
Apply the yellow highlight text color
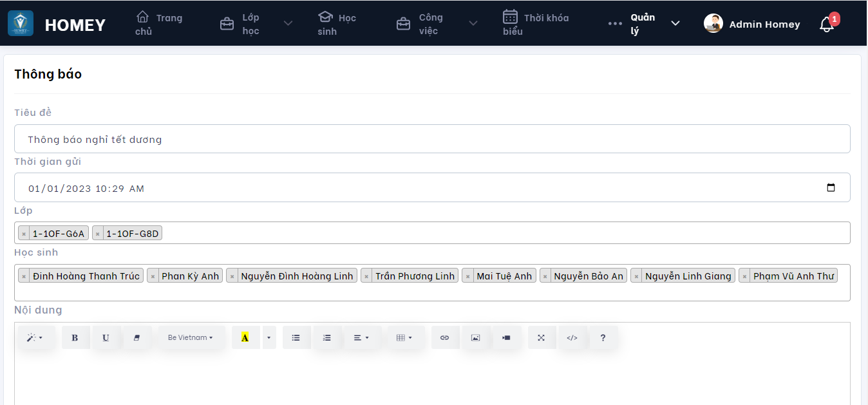point(245,337)
